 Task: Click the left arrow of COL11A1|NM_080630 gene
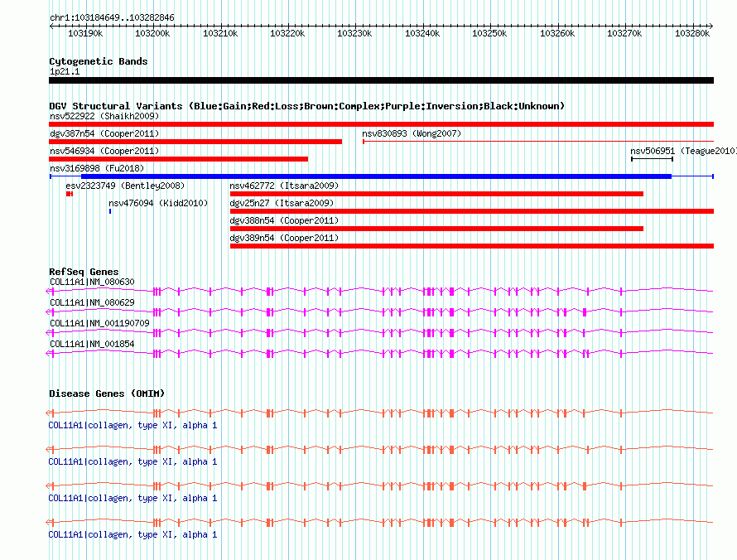[x=50, y=292]
